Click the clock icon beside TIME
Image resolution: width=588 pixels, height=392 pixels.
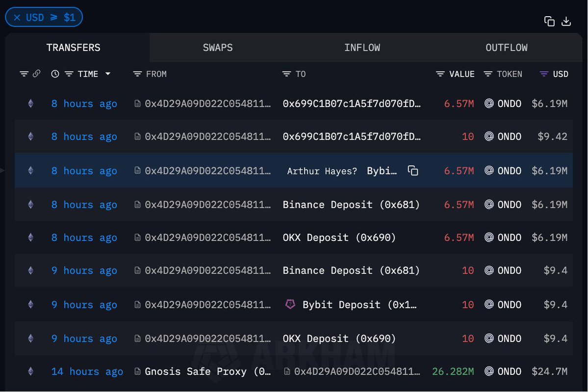coord(55,74)
